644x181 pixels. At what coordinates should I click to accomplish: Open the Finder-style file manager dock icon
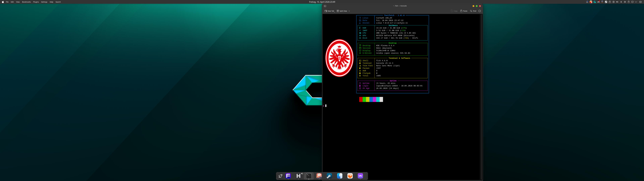340,176
